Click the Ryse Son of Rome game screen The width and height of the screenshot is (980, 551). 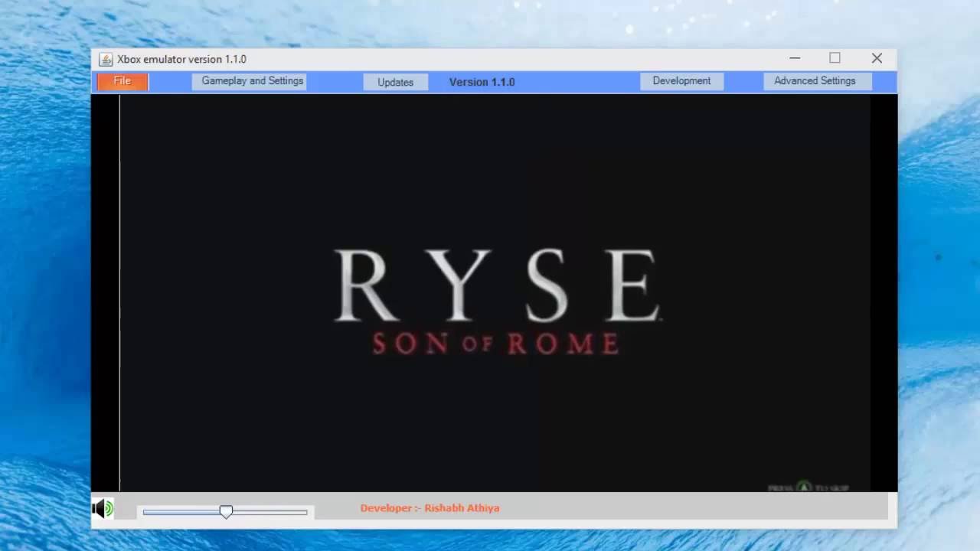[x=495, y=292]
